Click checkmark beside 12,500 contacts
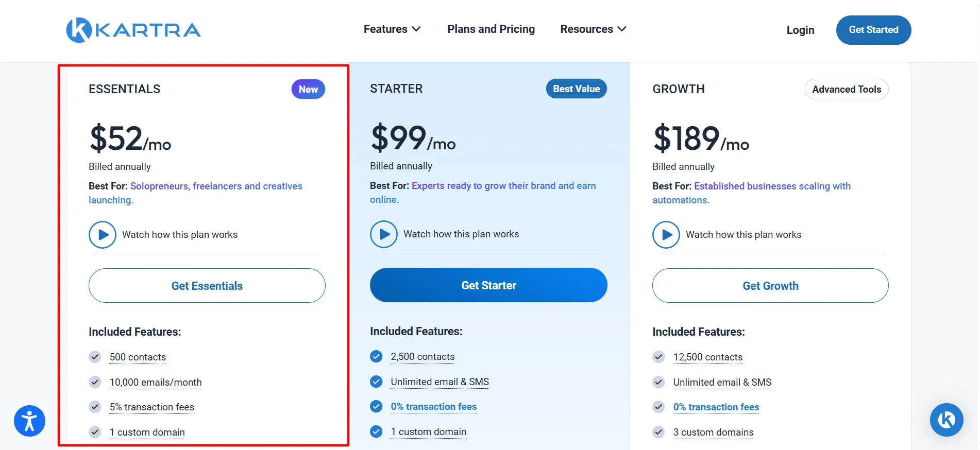980x450 pixels. 658,357
